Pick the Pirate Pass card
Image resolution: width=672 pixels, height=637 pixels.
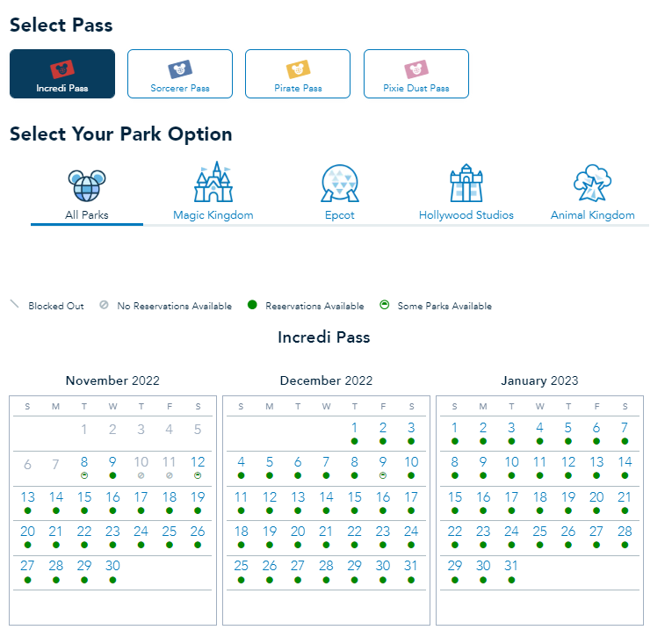point(298,74)
